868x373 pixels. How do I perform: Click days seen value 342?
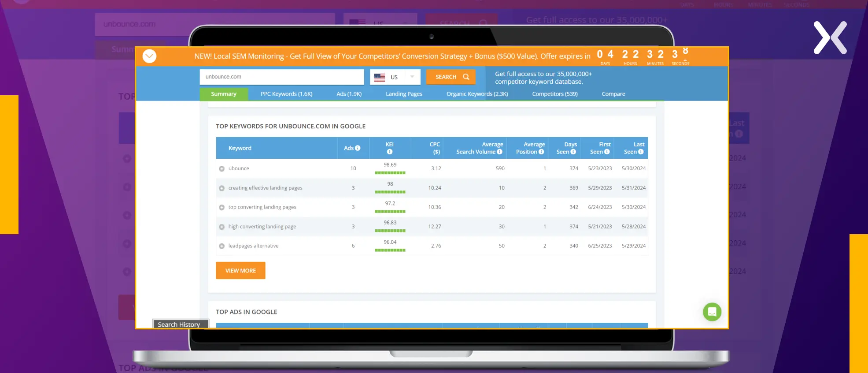574,207
